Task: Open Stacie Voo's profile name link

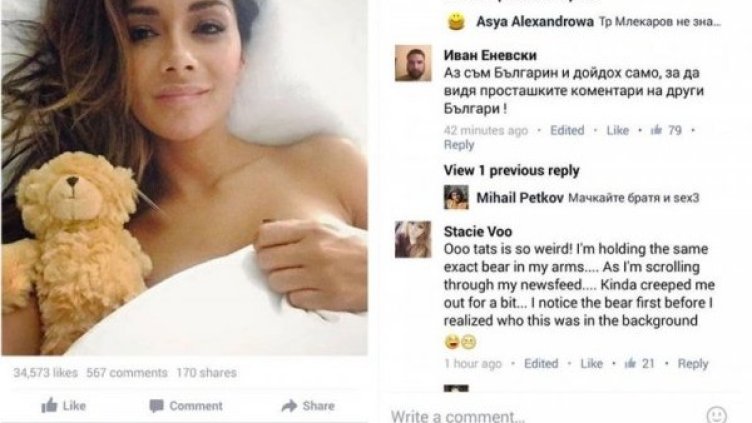Action: 478,231
